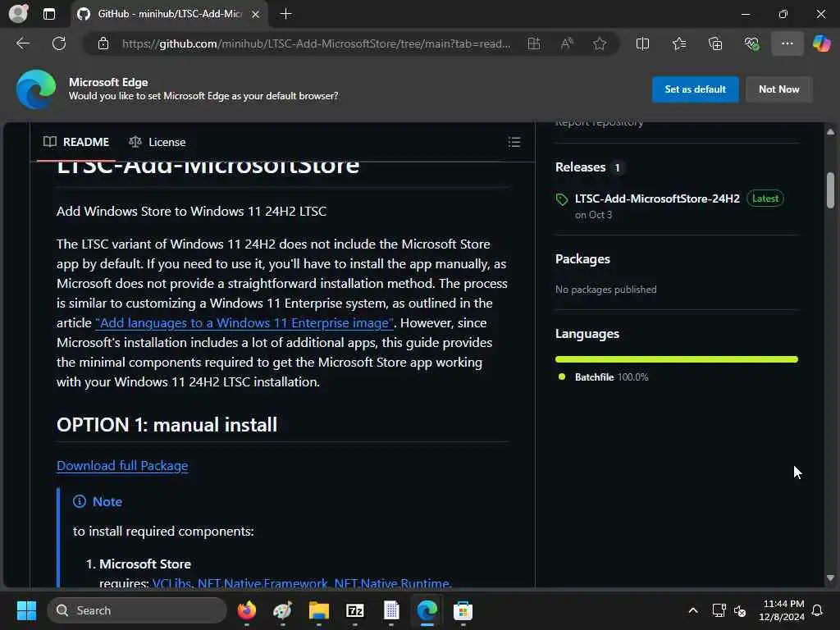Screen dimensions: 840x630
Task: Open Add languages to Windows 11 Enterprise image link
Action: 244,323
